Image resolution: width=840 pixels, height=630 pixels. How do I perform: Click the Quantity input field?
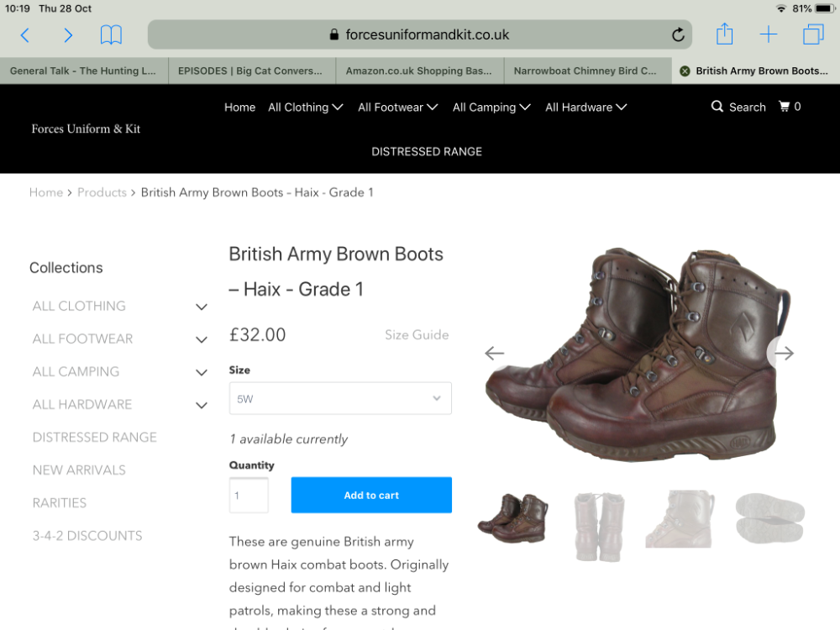click(249, 495)
